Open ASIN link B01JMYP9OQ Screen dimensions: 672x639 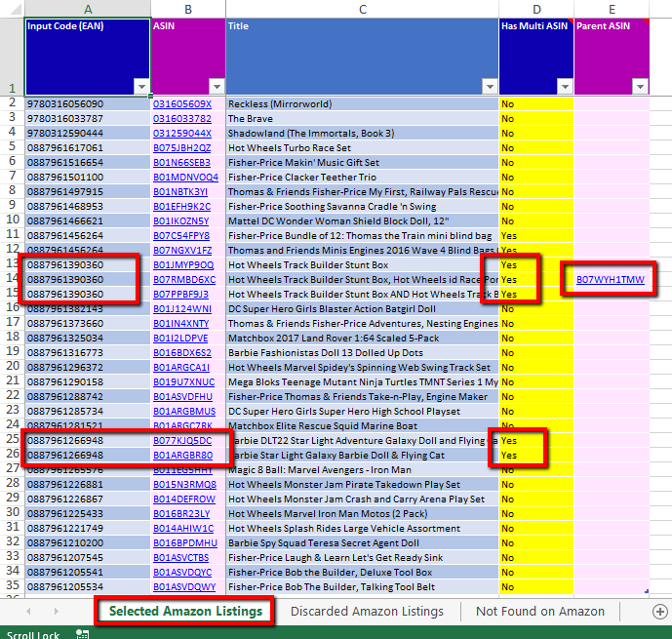tap(183, 264)
